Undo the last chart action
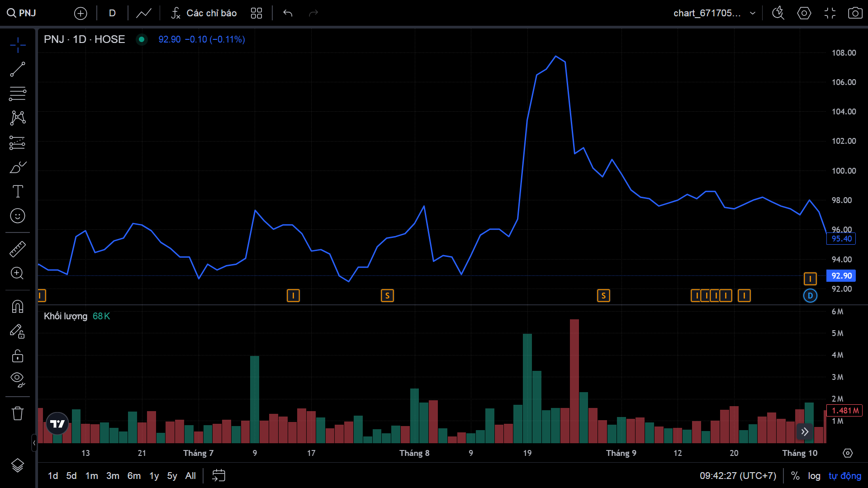This screenshot has width=868, height=488. pyautogui.click(x=288, y=13)
